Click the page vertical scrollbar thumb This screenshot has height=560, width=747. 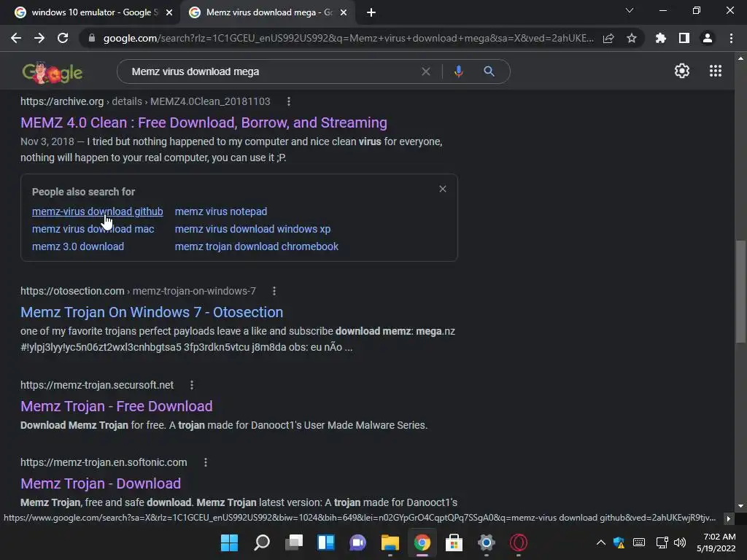point(740,292)
